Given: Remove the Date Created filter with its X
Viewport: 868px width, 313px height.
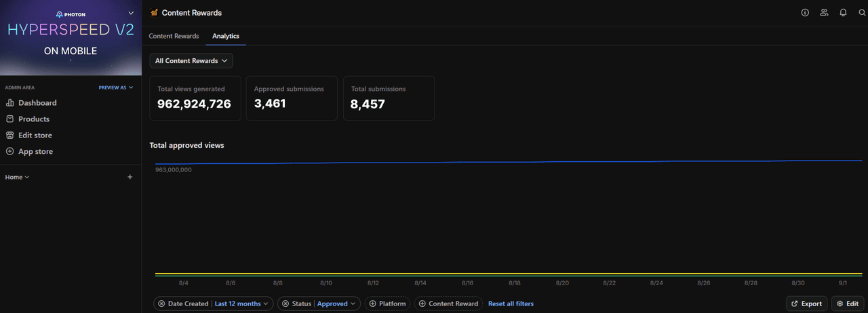Looking at the screenshot, I should pos(161,304).
